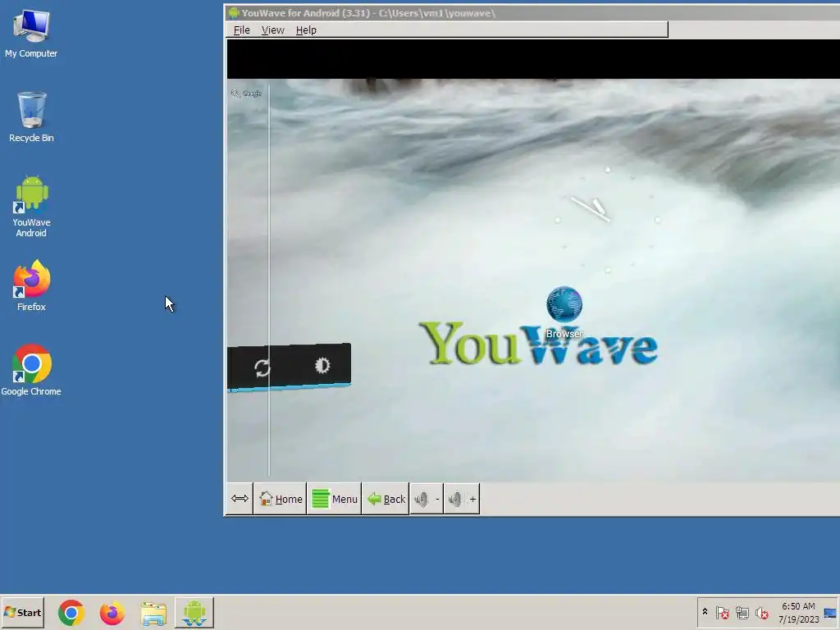Click the Menu button in YouWave toolbar
840x630 pixels.
335,499
